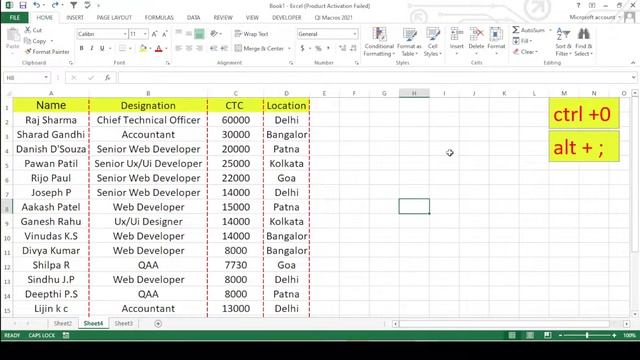Select column H header
The image size is (640, 360).
click(x=414, y=93)
